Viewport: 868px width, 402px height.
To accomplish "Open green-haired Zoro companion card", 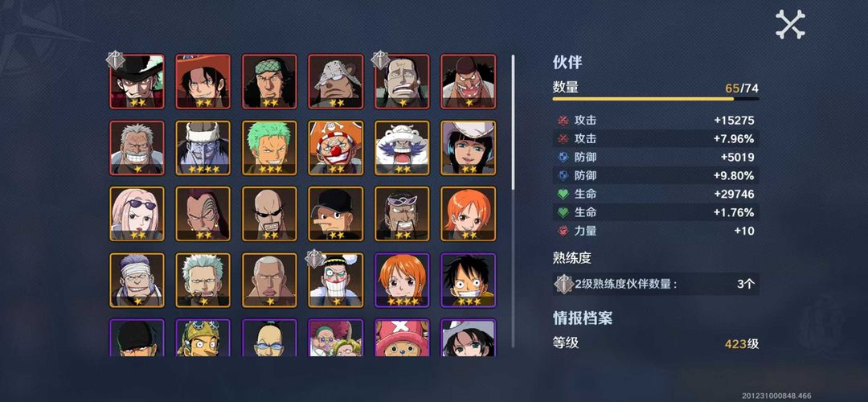I will pyautogui.click(x=269, y=148).
